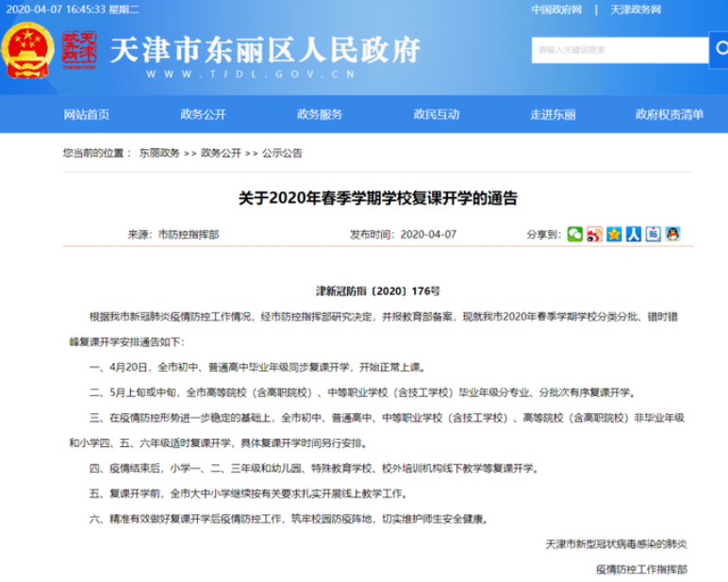The width and height of the screenshot is (728, 582).
Task: Go to 东丽政务 in the breadcrumb
Action: (159, 152)
